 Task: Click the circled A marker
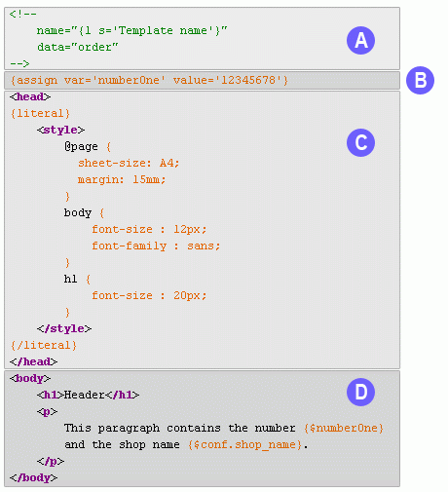click(360, 40)
